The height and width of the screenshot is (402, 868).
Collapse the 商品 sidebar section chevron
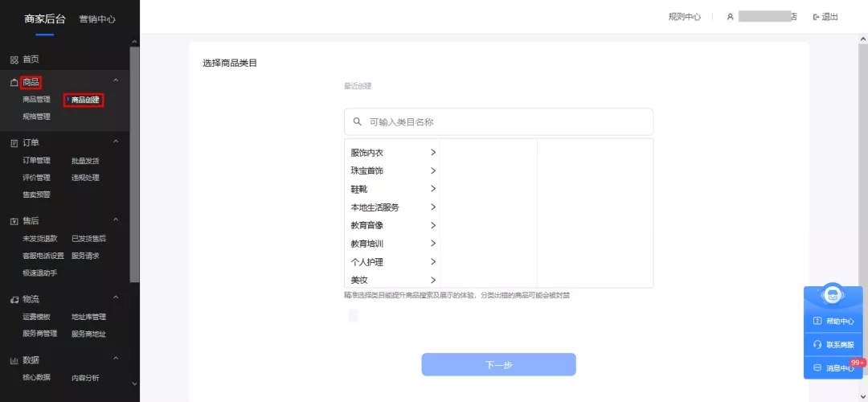(x=116, y=81)
